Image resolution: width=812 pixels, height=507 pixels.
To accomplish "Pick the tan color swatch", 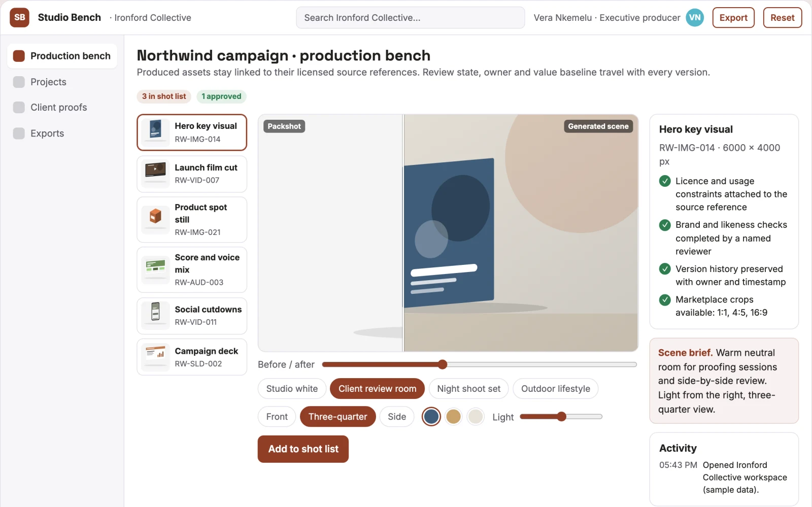I will pos(453,417).
